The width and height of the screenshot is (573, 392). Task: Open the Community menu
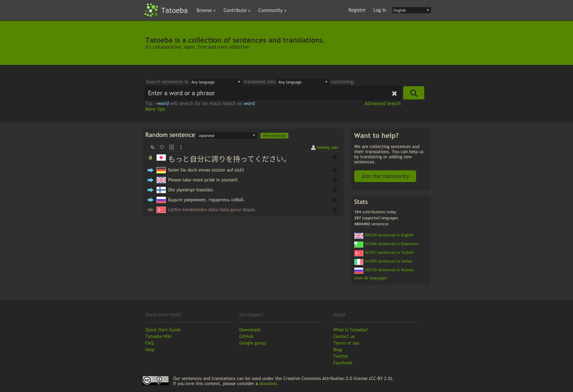coord(272,10)
